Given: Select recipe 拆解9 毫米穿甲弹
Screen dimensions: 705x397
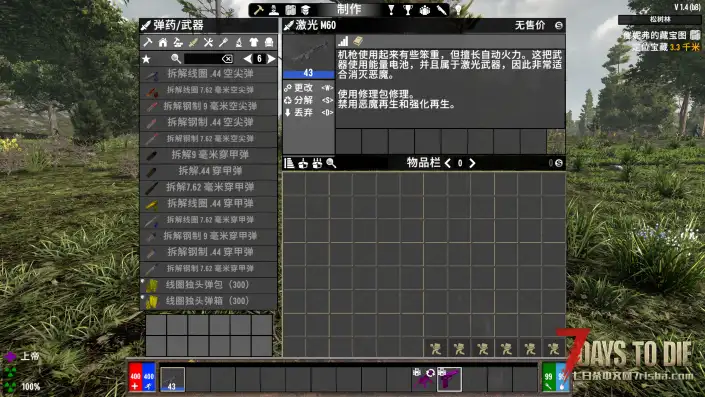Looking at the screenshot, I should (209, 155).
